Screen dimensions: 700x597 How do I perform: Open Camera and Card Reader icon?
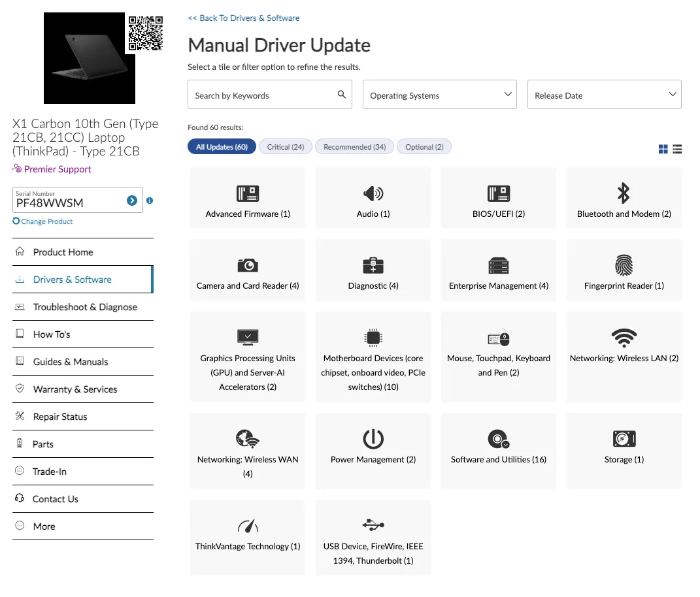248,265
